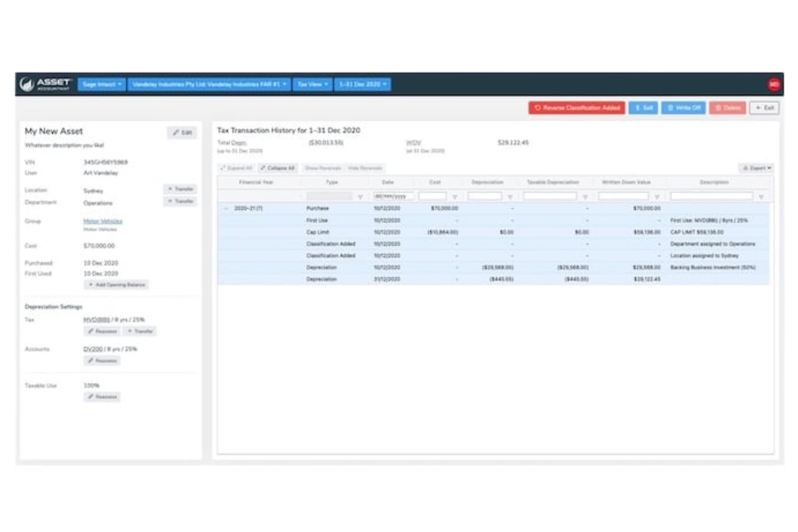Select the Sell action in top bar
The width and height of the screenshot is (798, 532).
[x=645, y=108]
